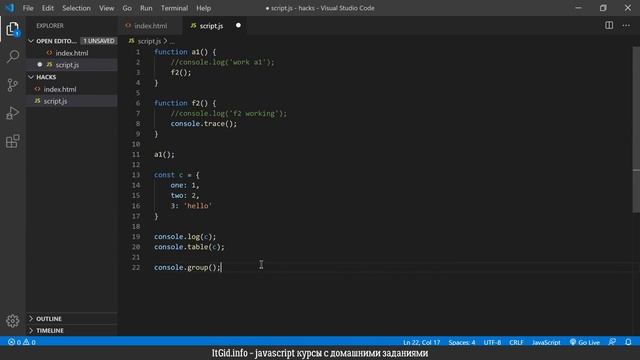Open the Source Control view icon
The height and width of the screenshot is (360, 640).
tap(13, 85)
